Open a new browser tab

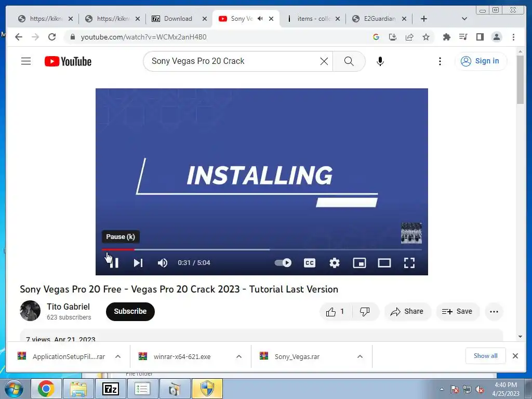click(x=424, y=19)
